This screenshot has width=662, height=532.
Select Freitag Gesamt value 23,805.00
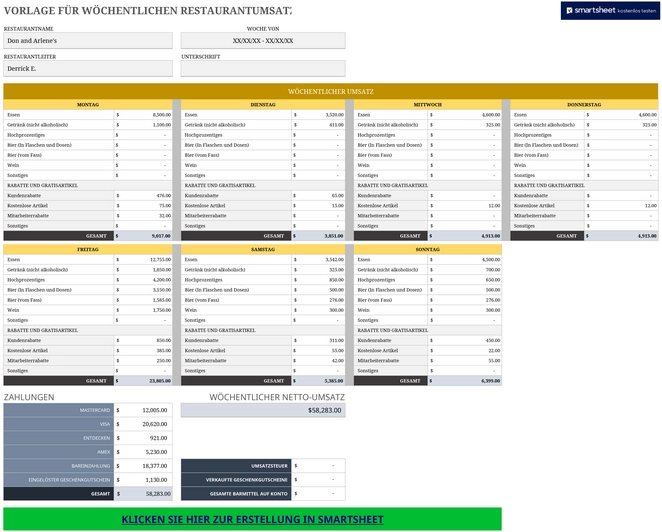143,381
